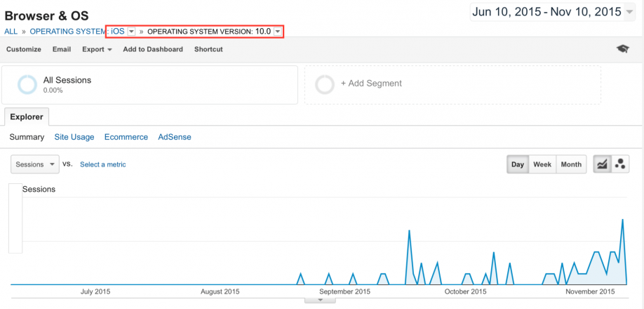Select Week granularity
The image size is (644, 309).
click(x=542, y=164)
